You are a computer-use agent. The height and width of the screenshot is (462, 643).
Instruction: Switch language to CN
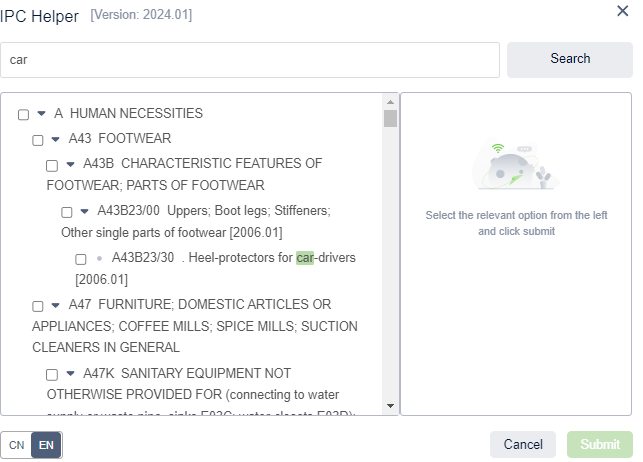coord(17,445)
